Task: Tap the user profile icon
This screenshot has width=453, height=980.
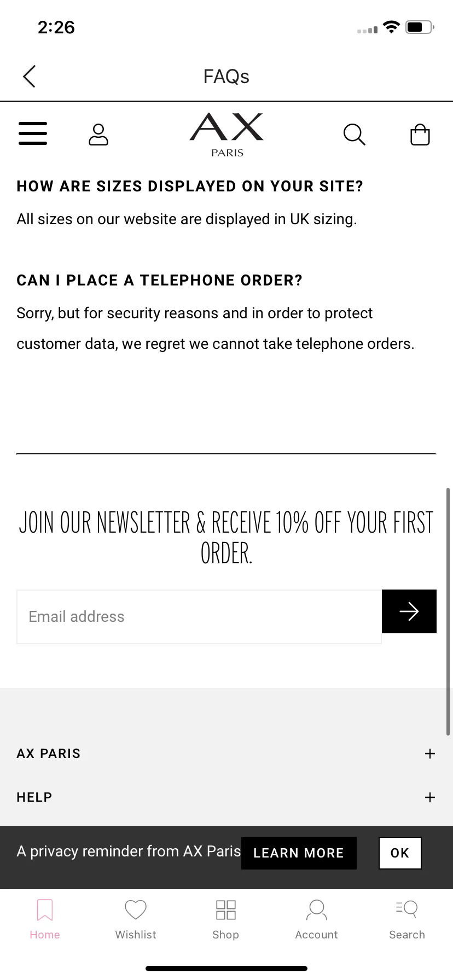Action: pos(98,135)
